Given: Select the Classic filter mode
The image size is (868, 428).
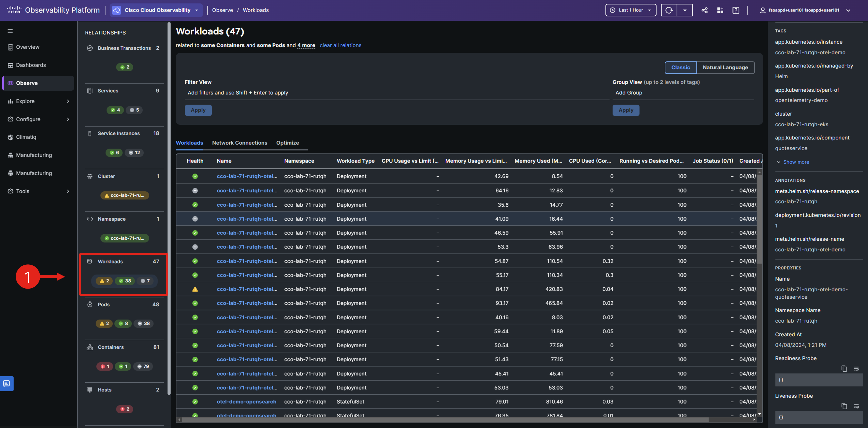Looking at the screenshot, I should click(x=680, y=68).
